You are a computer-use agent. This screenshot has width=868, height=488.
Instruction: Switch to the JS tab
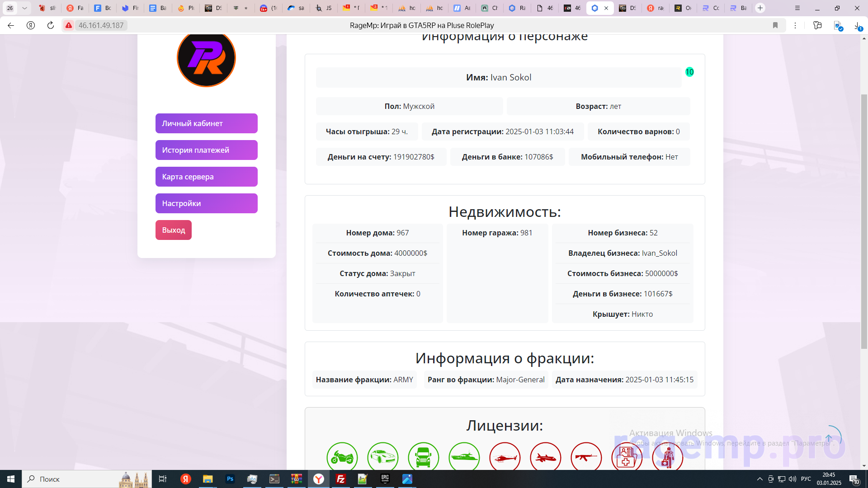click(324, 8)
